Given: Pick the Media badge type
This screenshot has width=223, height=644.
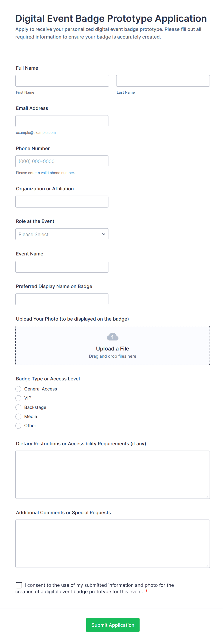Looking at the screenshot, I should [18, 417].
